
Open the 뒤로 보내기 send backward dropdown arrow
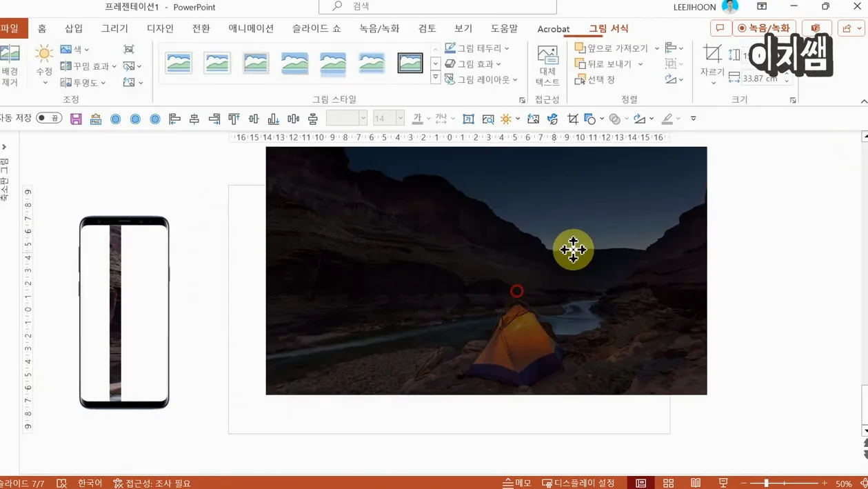(640, 64)
